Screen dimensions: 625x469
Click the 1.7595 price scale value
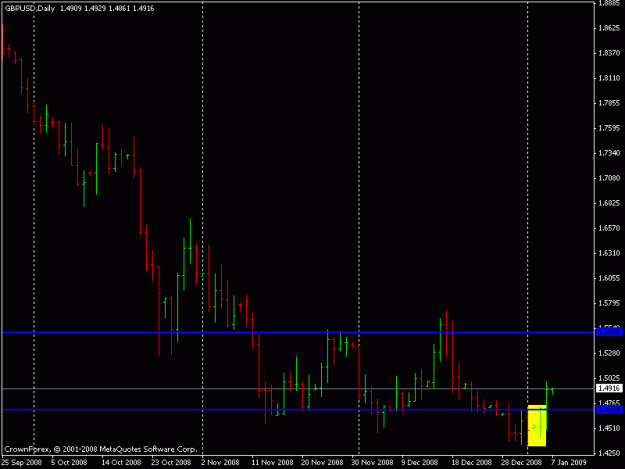tap(609, 128)
